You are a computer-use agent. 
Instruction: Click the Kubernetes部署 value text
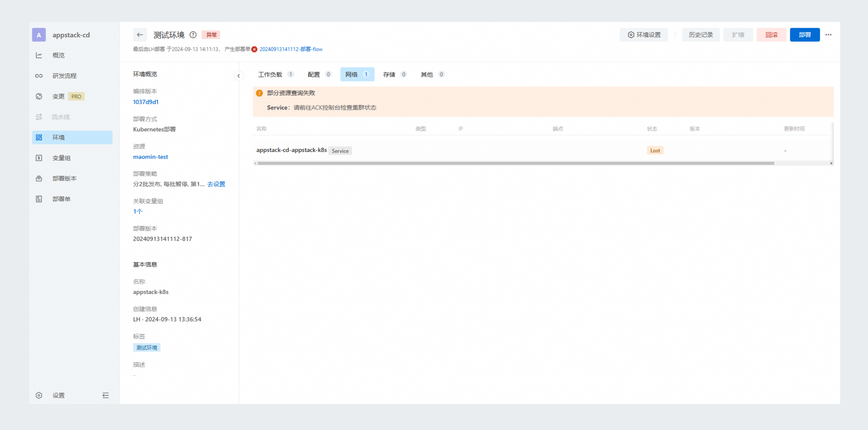click(x=154, y=129)
